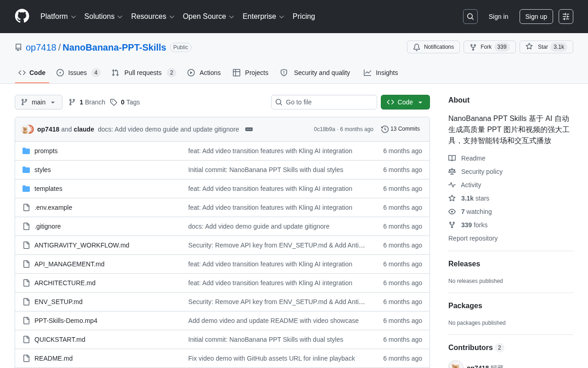Open the Pricing menu item

pyautogui.click(x=304, y=17)
